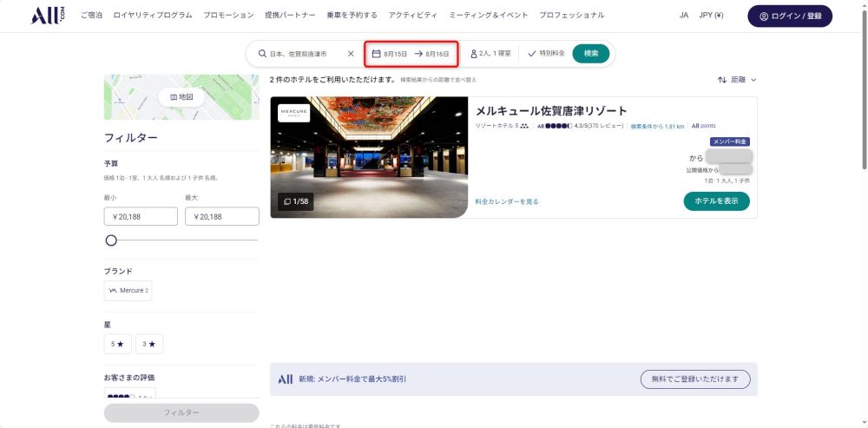Open the 距離 sort dropdown
Screen dimensions: 868x428
click(737, 80)
